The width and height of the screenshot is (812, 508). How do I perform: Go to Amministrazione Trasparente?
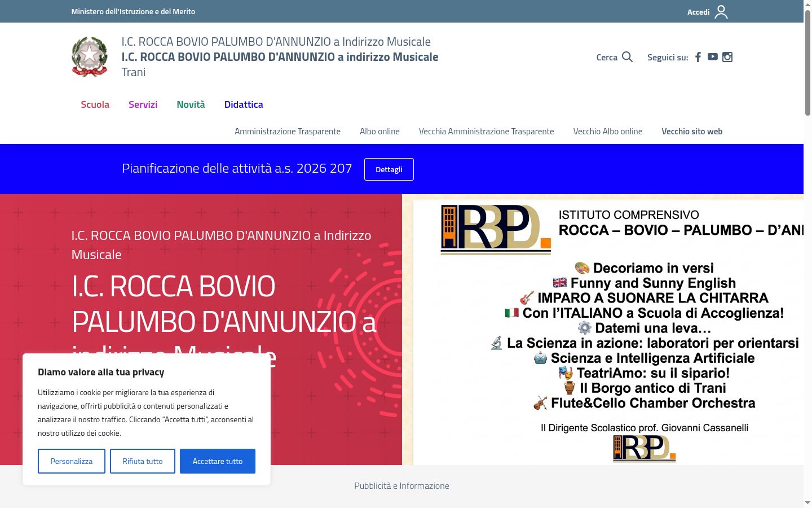(x=288, y=132)
